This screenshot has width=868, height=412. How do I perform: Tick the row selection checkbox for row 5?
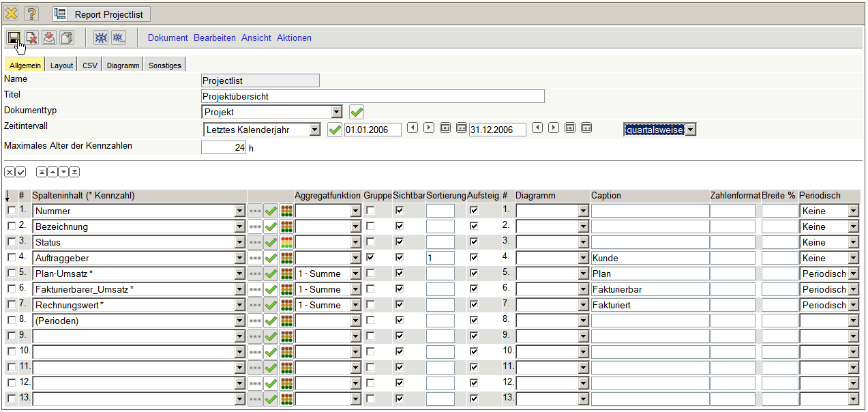(11, 274)
